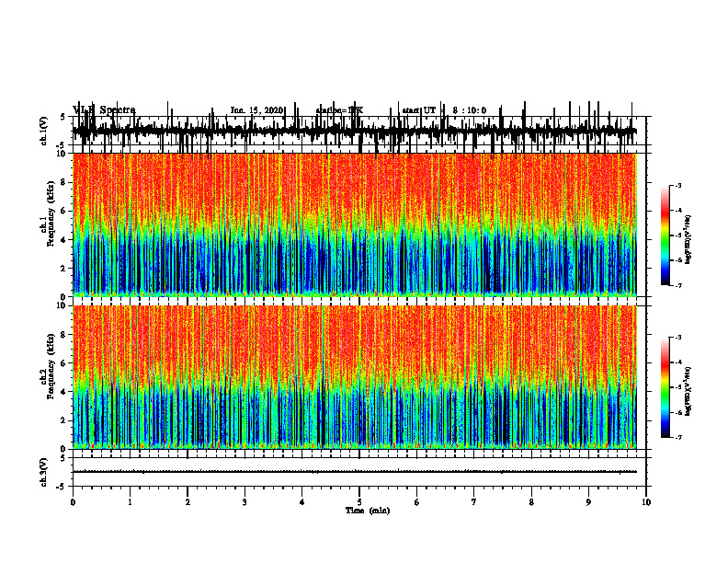Click the '5' tick on time axis
The width and height of the screenshot is (728, 563).
tap(359, 502)
